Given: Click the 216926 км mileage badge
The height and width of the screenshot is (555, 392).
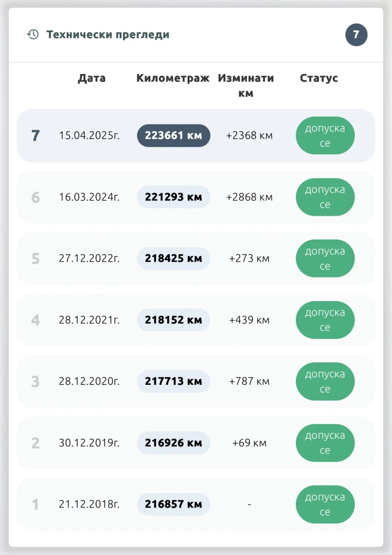Looking at the screenshot, I should click(173, 443).
